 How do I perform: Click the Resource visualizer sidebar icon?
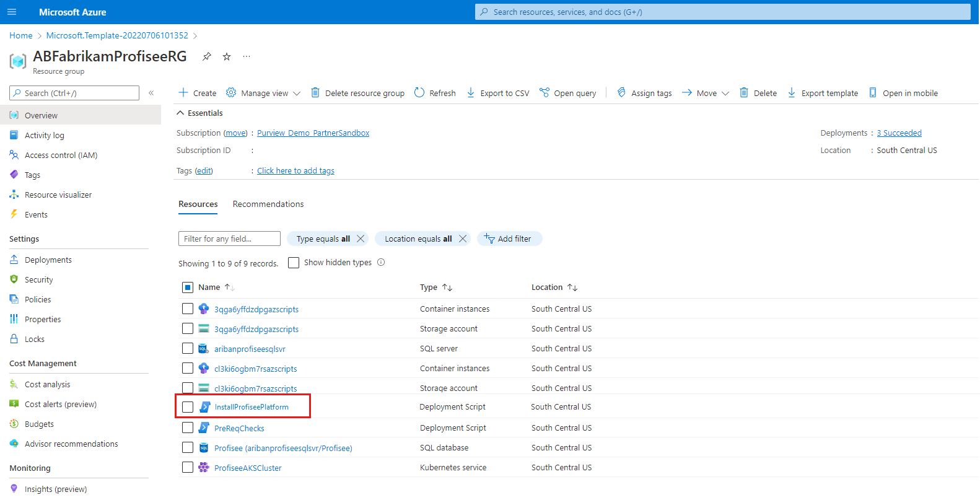pyautogui.click(x=14, y=195)
